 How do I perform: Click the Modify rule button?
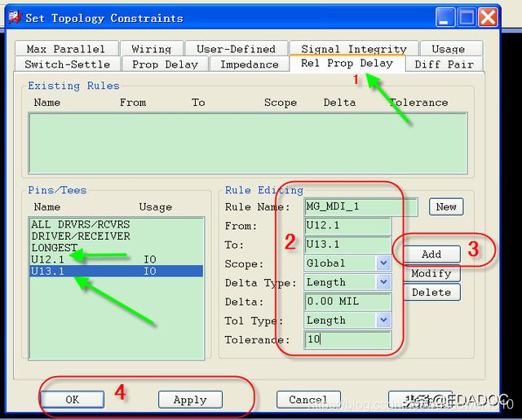431,273
